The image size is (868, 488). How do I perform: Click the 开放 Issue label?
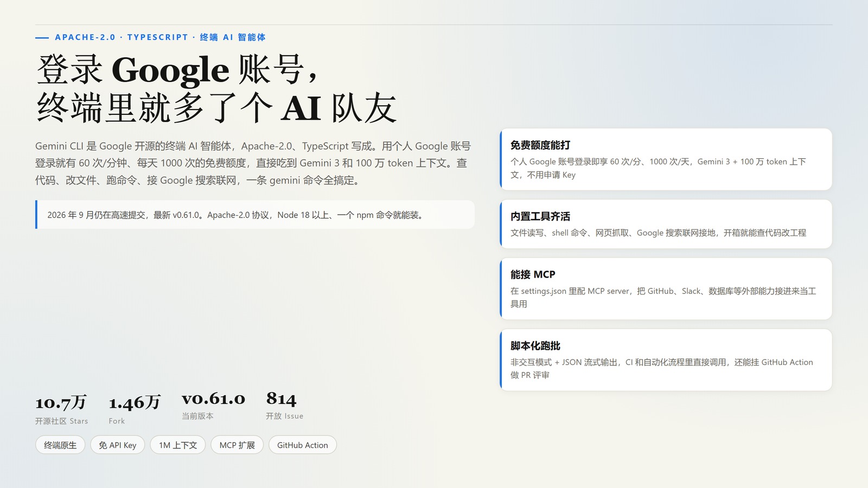click(x=284, y=416)
